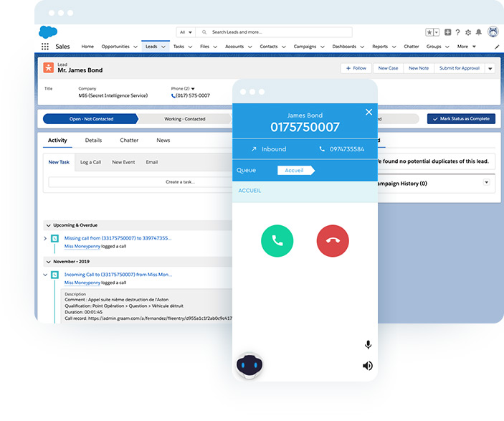Image resolution: width=504 pixels, height=421 pixels.
Task: Answer the call with green phone button
Action: 277,240
